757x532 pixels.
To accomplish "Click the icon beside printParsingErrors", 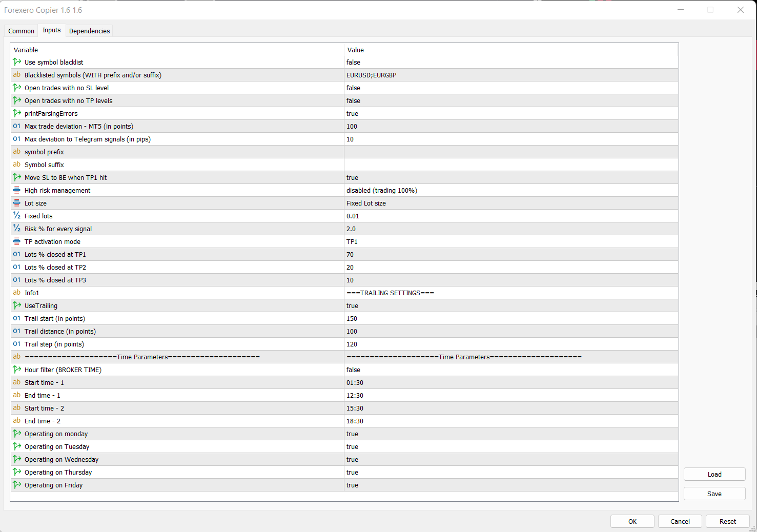I will [x=17, y=113].
